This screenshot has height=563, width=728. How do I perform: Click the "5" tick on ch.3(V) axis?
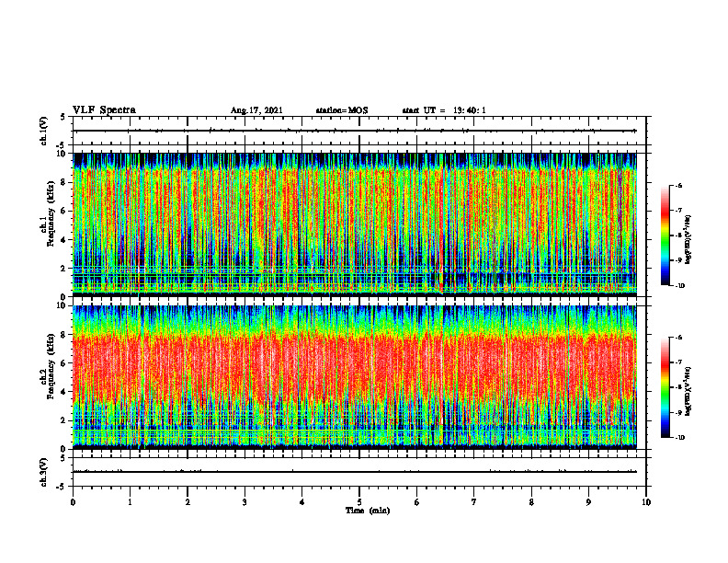click(x=64, y=457)
